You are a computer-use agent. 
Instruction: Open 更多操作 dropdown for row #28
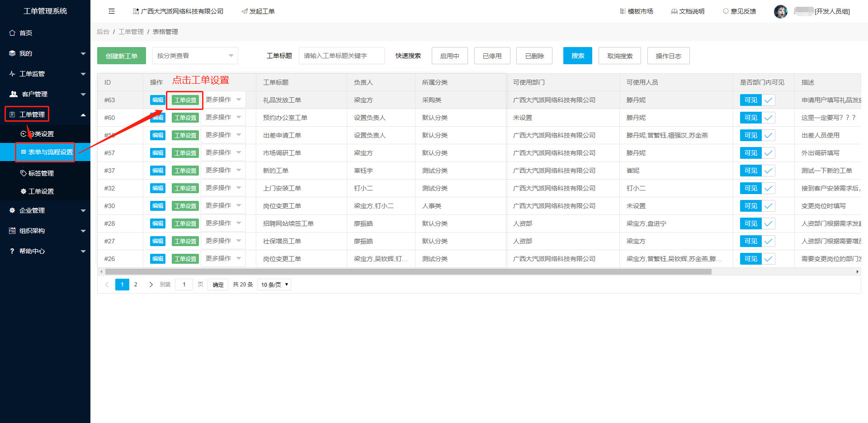coord(223,223)
